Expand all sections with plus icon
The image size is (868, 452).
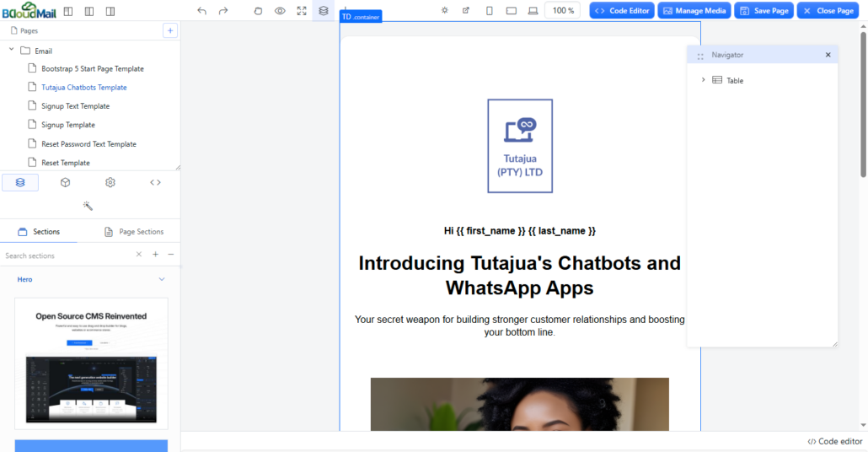[156, 255]
